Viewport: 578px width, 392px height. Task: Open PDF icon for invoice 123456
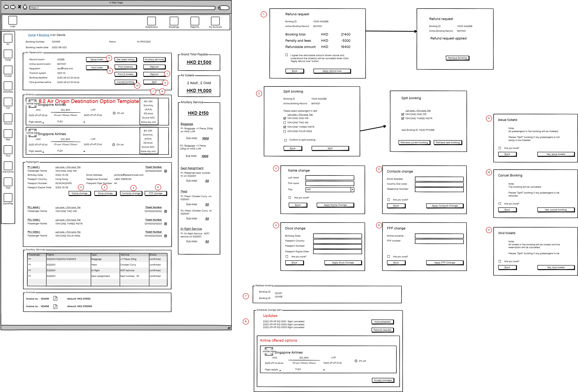[x=55, y=298]
